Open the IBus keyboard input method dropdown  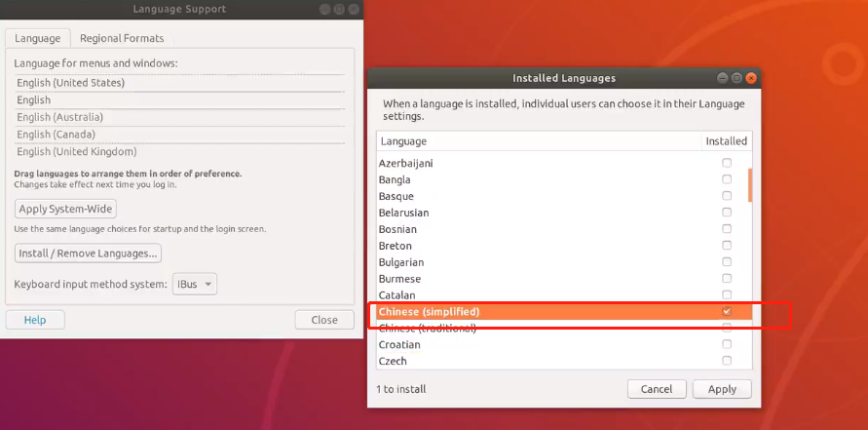point(194,285)
